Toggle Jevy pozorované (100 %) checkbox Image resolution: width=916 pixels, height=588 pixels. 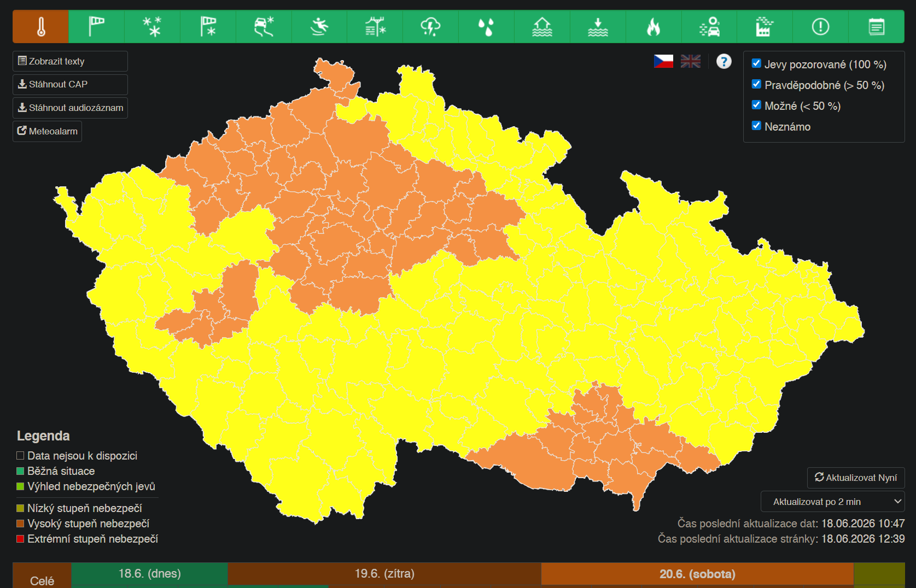pyautogui.click(x=757, y=63)
